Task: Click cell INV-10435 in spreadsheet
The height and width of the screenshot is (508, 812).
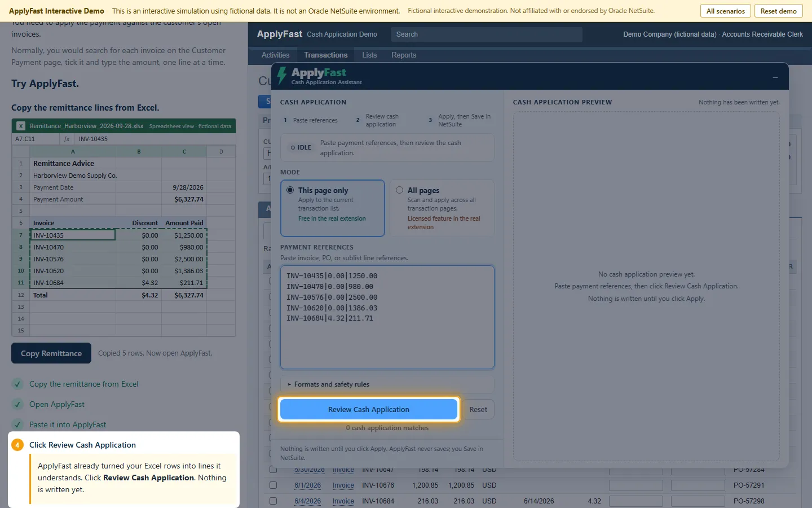Action: pyautogui.click(x=73, y=235)
